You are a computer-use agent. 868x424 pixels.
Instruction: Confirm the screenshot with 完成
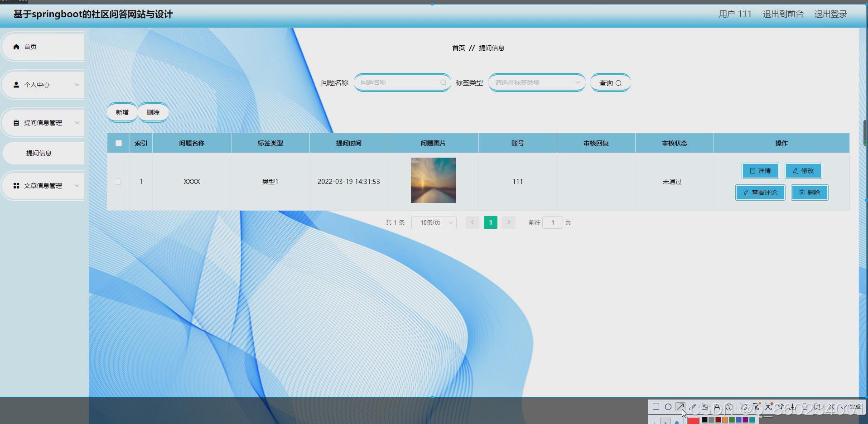pyautogui.click(x=850, y=407)
